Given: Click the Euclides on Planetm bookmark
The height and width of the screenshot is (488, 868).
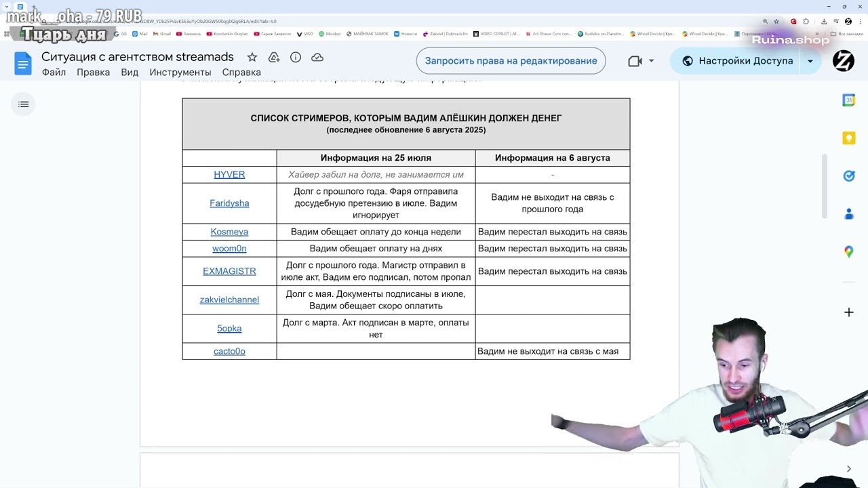Looking at the screenshot, I should point(601,34).
